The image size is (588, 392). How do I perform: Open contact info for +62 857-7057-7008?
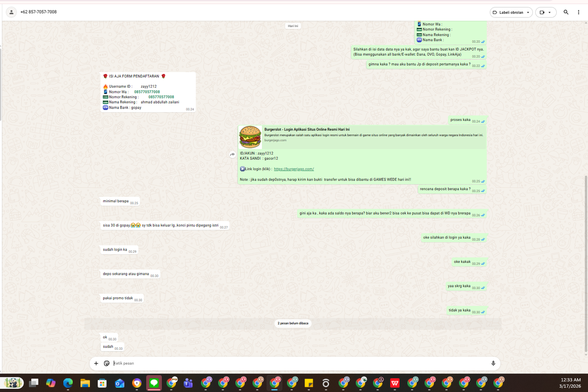point(39,12)
